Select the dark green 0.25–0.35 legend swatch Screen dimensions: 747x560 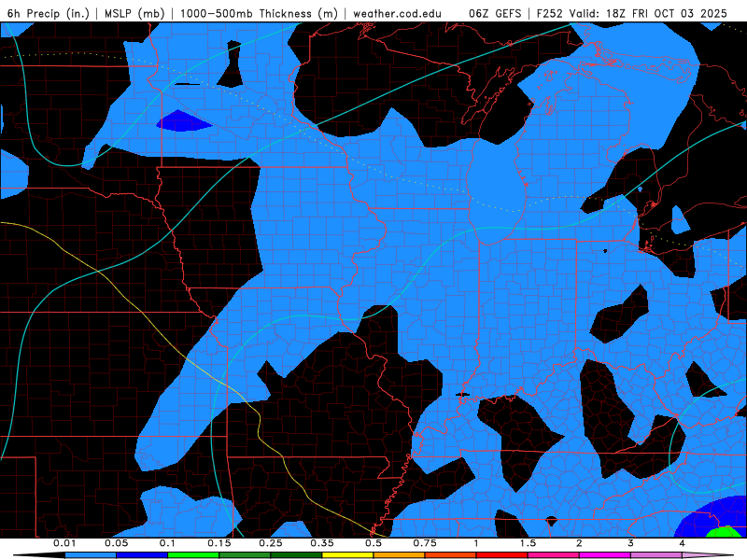pos(296,555)
